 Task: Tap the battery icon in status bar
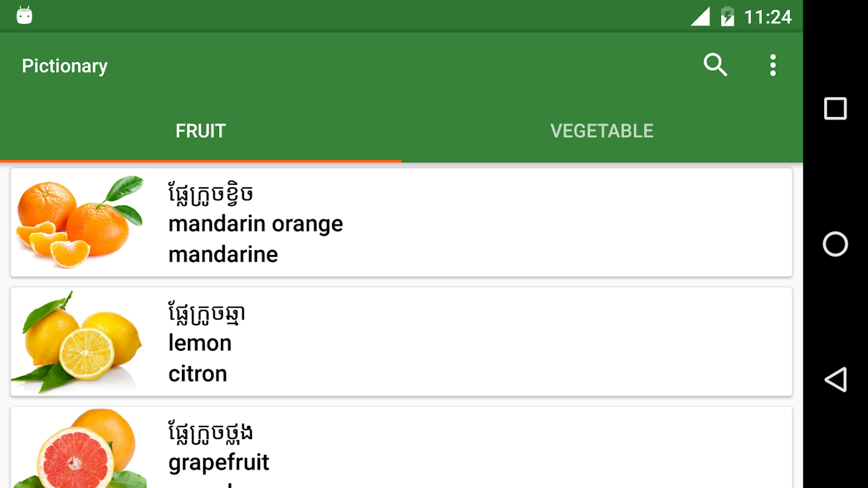[727, 16]
